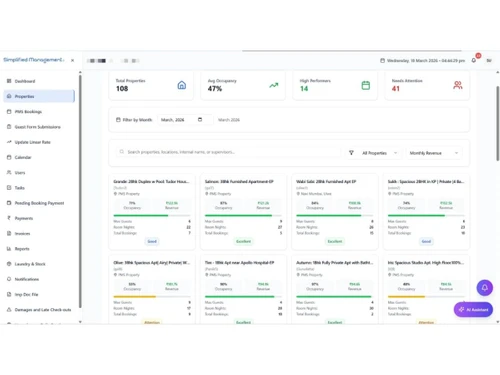
Task: Click the Laundry & Stock icon
Action: [9, 264]
